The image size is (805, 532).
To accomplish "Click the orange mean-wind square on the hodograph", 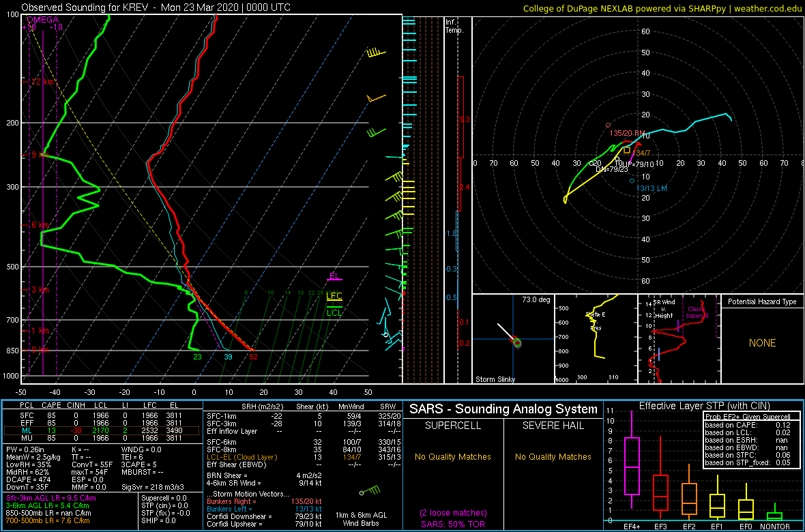I will click(x=627, y=150).
